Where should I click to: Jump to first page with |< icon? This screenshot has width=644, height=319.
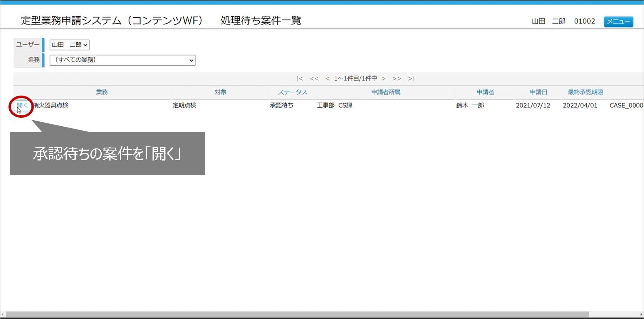click(299, 79)
